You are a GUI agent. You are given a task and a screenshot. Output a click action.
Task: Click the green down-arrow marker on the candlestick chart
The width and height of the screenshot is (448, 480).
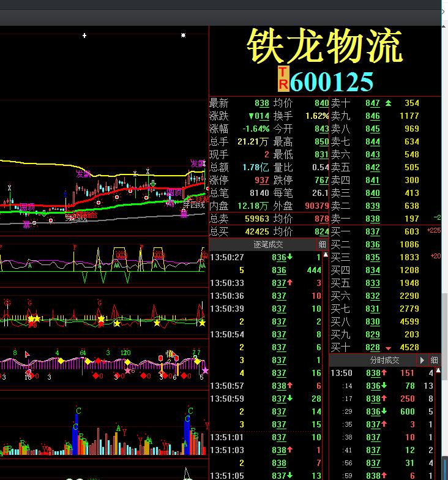coord(153,184)
